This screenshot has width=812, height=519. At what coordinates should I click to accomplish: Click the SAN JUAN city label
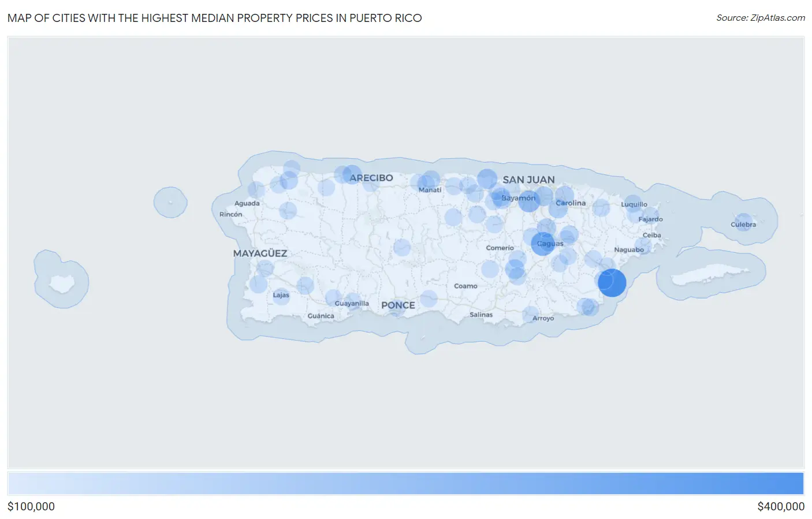pos(528,180)
